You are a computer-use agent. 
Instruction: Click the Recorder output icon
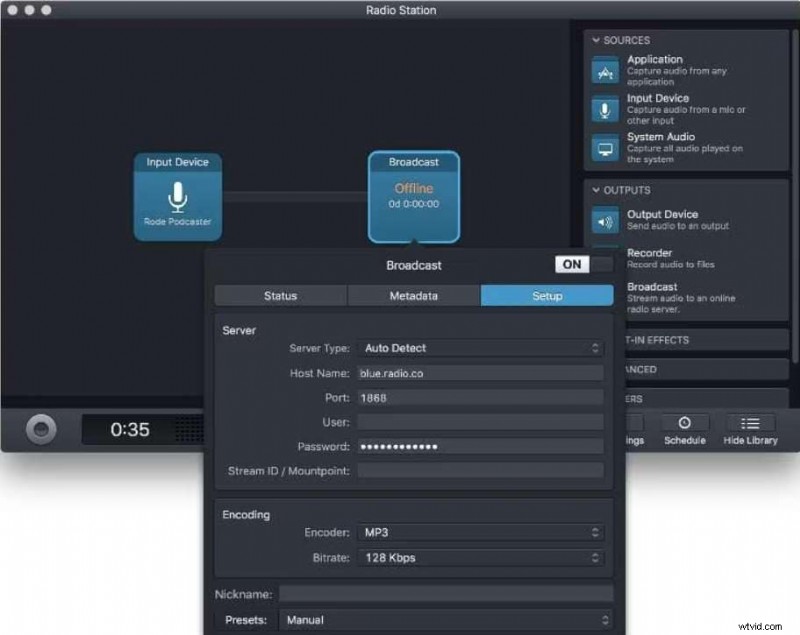tap(604, 258)
